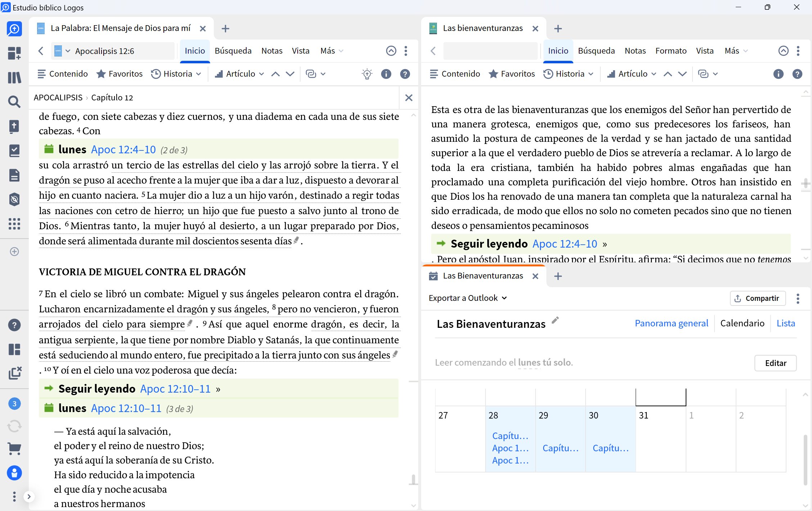Open the layouts panel icon in sidebar
This screenshot has height=511, width=812.
tap(14, 349)
